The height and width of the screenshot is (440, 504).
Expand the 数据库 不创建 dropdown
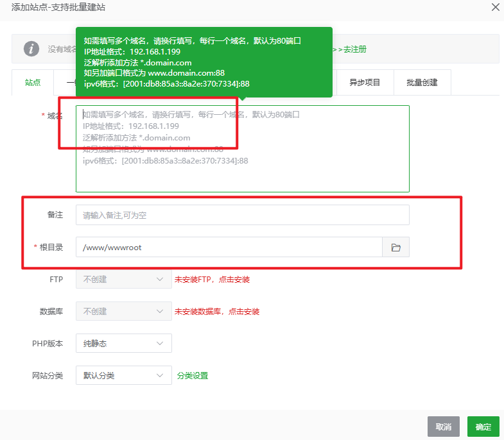pos(124,311)
